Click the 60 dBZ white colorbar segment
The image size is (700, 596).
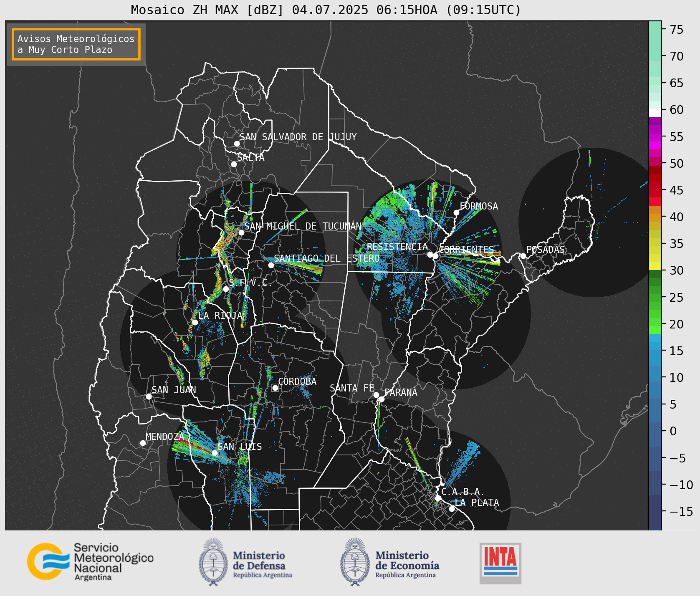655,113
